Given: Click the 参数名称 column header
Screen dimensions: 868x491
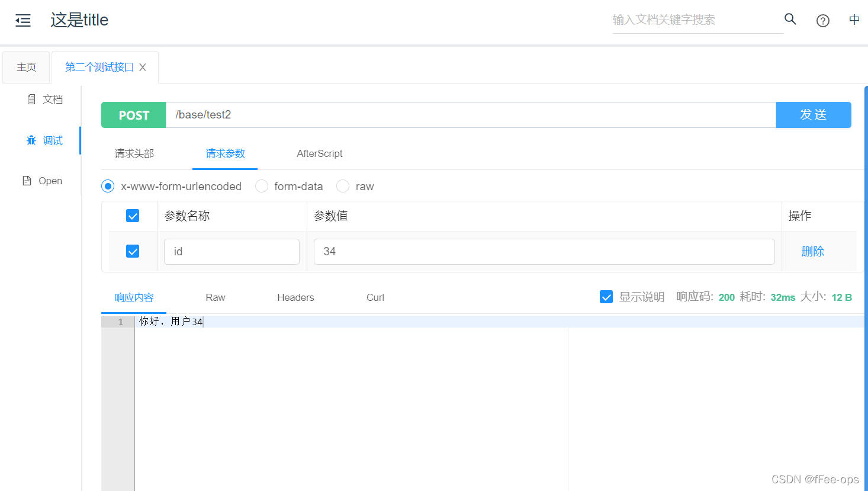Looking at the screenshot, I should 187,216.
